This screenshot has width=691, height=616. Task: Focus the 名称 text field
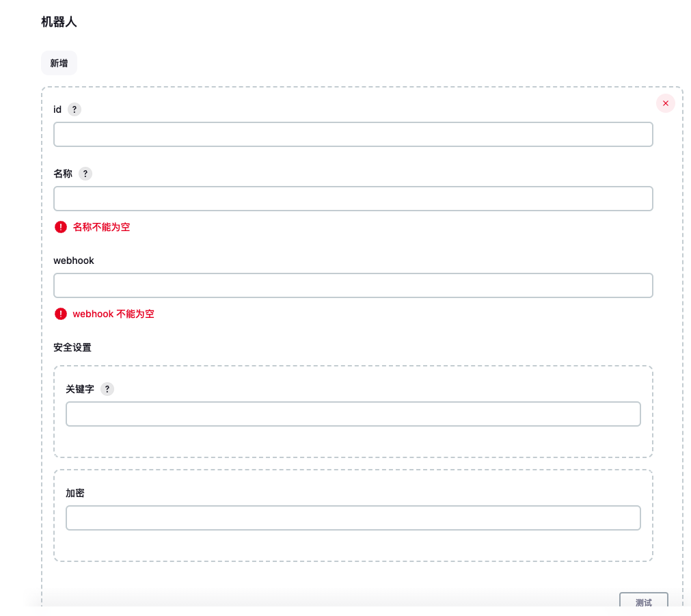point(353,198)
